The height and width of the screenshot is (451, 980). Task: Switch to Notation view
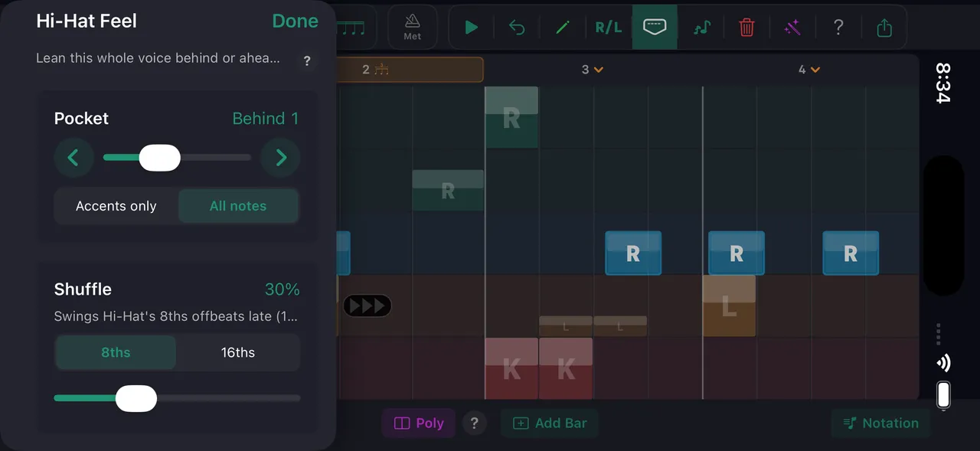(x=880, y=423)
